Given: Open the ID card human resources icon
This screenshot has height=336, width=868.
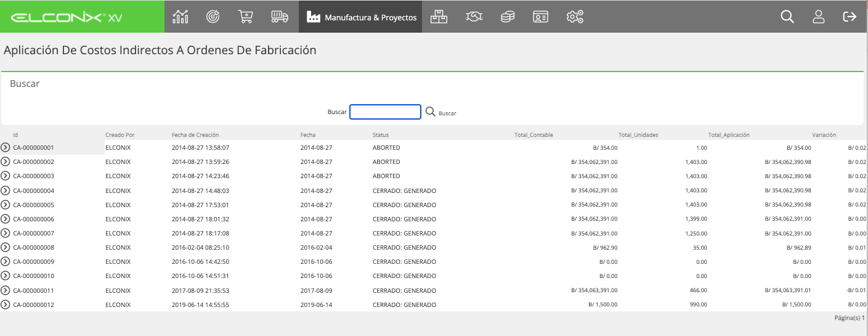Looking at the screenshot, I should pyautogui.click(x=540, y=17).
